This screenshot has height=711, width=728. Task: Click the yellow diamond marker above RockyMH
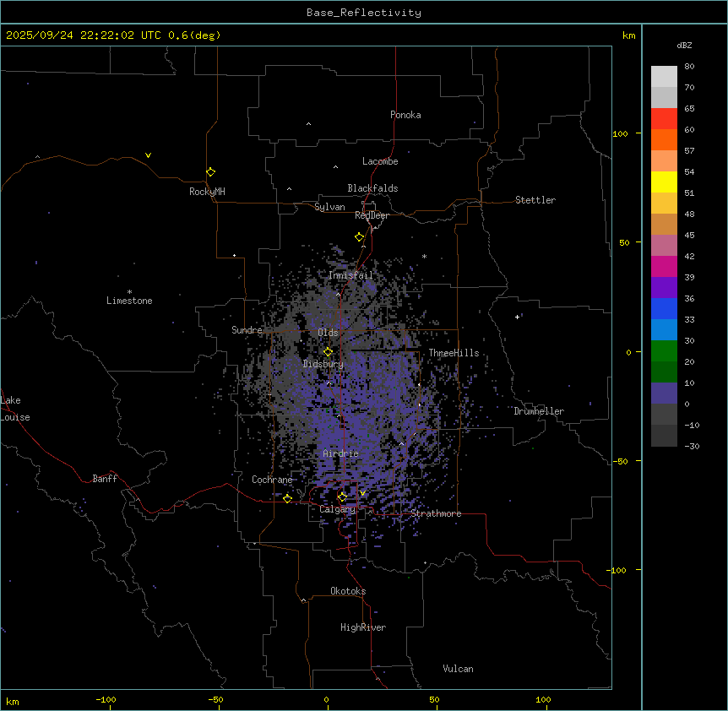click(x=210, y=171)
